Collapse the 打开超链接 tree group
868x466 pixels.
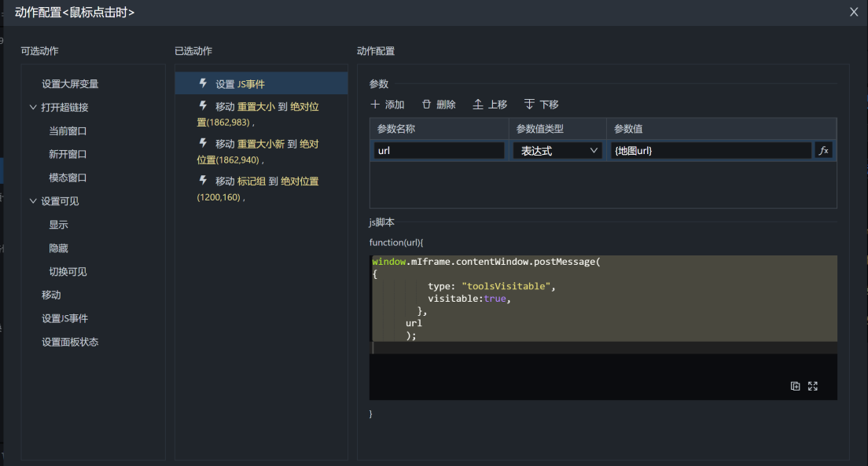pyautogui.click(x=33, y=108)
